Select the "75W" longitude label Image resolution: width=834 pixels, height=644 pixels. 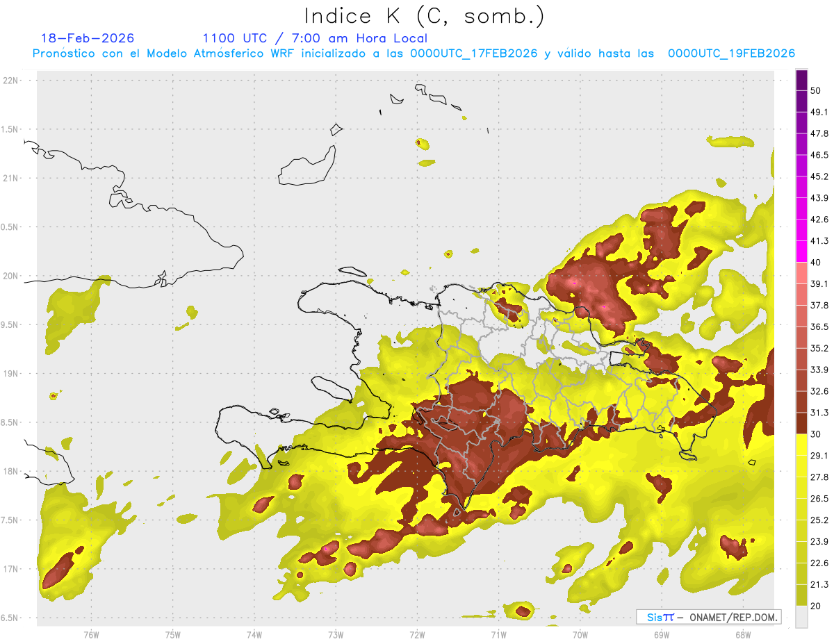click(x=173, y=634)
